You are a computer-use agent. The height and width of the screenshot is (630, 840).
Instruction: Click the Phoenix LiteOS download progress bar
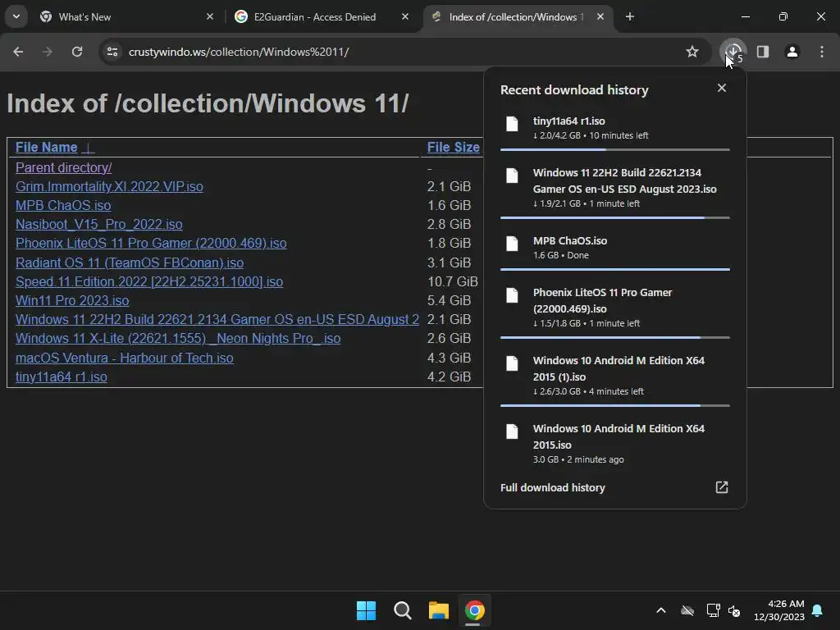(615, 337)
